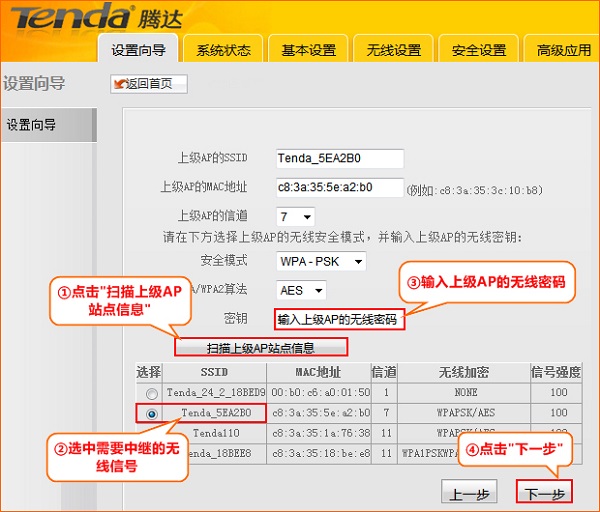Click the 上级AP的SSID label
Image resolution: width=600 pixels, height=512 pixels.
pyautogui.click(x=212, y=158)
